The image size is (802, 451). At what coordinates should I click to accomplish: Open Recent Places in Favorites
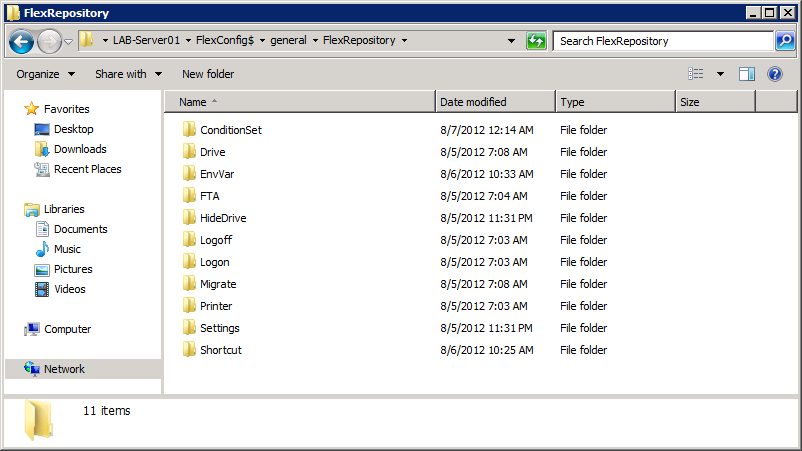point(87,169)
